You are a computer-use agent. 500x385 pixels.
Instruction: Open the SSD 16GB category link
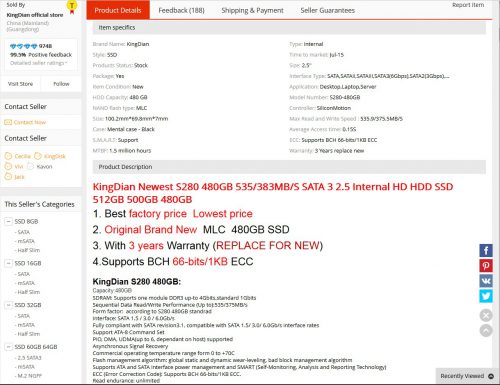(x=28, y=263)
